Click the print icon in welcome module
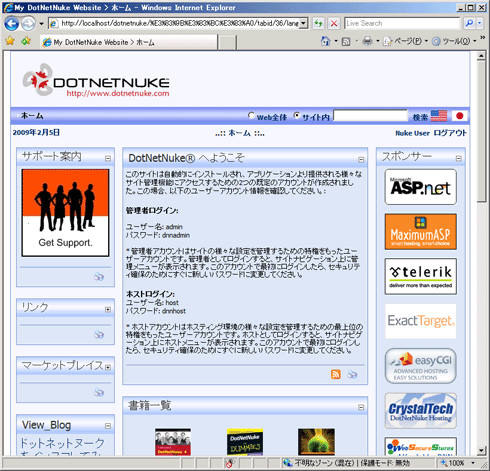490x471 pixels. (x=352, y=374)
